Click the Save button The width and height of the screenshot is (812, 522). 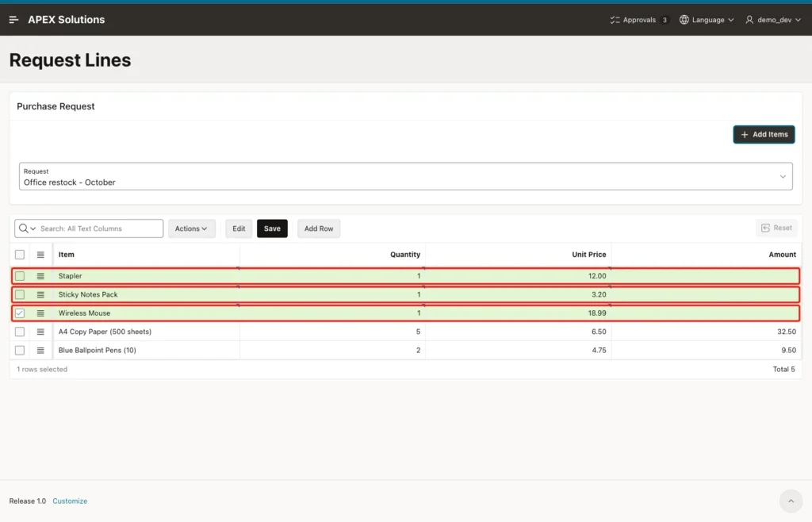tap(272, 228)
